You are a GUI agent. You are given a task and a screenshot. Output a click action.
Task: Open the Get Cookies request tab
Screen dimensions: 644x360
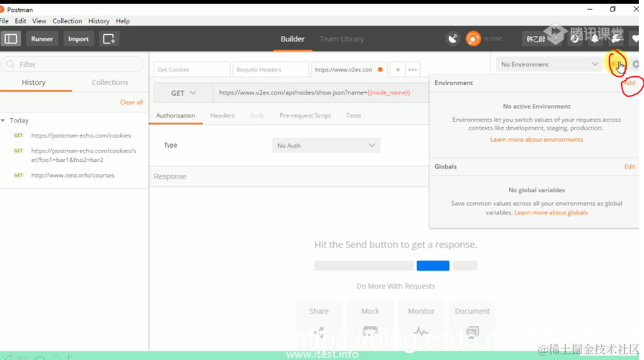point(192,70)
